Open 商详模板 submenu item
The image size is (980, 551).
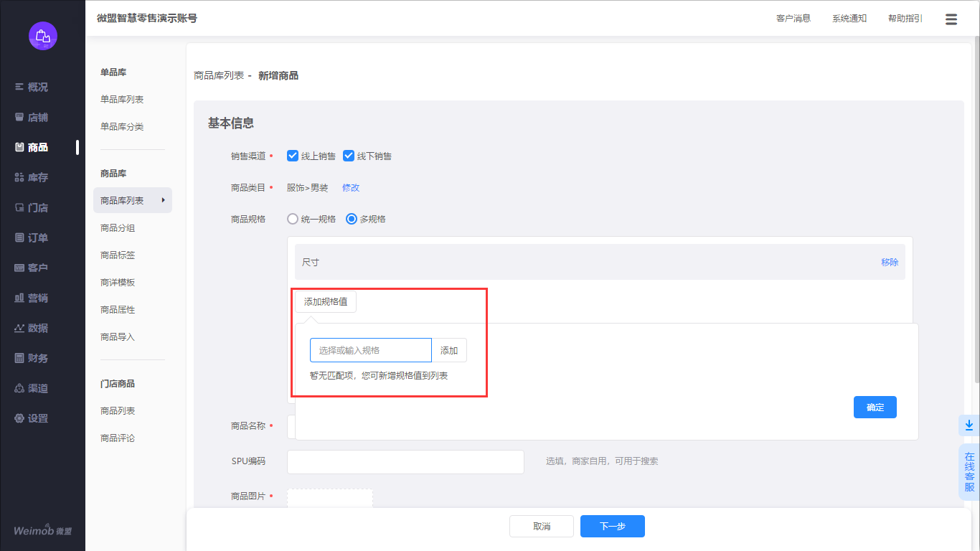point(118,283)
